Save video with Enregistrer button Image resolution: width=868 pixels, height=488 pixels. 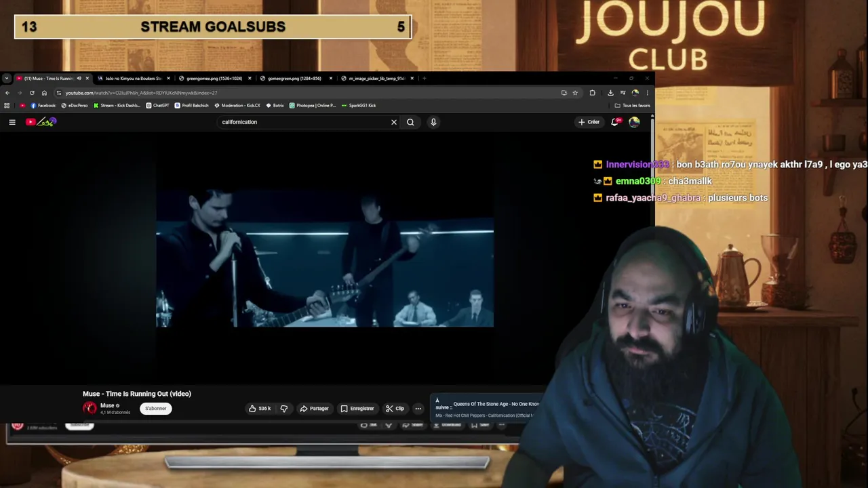(357, 409)
